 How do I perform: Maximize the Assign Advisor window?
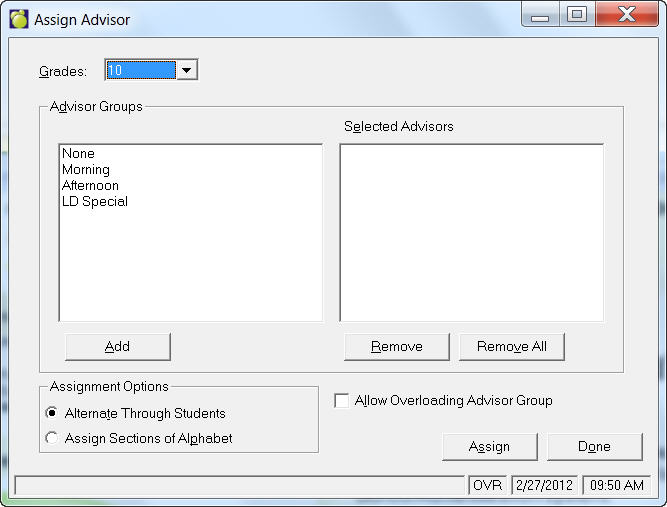click(576, 15)
